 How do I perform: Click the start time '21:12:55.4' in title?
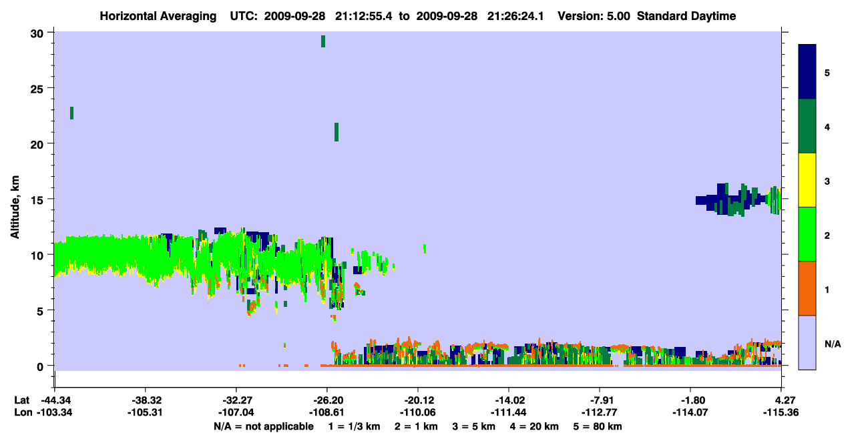pyautogui.click(x=364, y=16)
